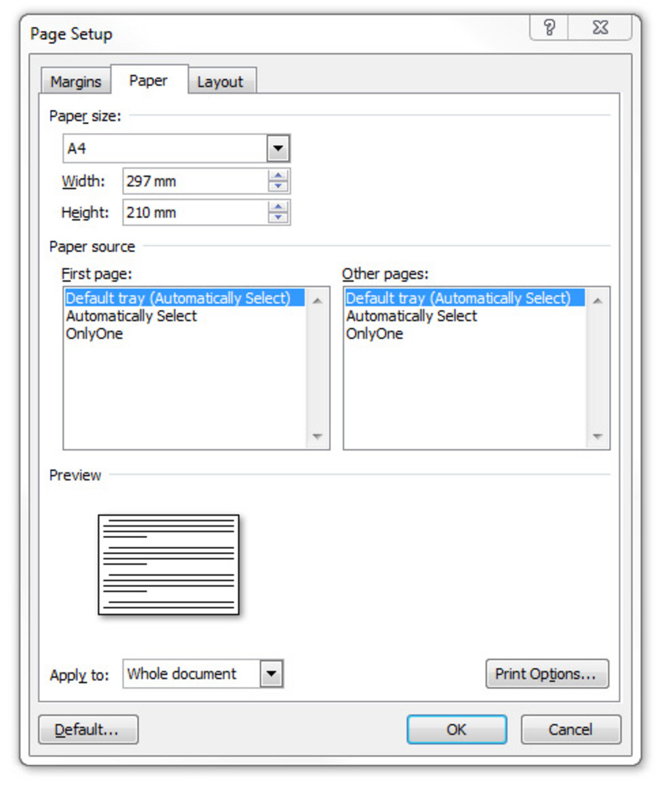This screenshot has width=672, height=788.
Task: Choose Automatically Select in Other pages list
Action: tap(411, 316)
